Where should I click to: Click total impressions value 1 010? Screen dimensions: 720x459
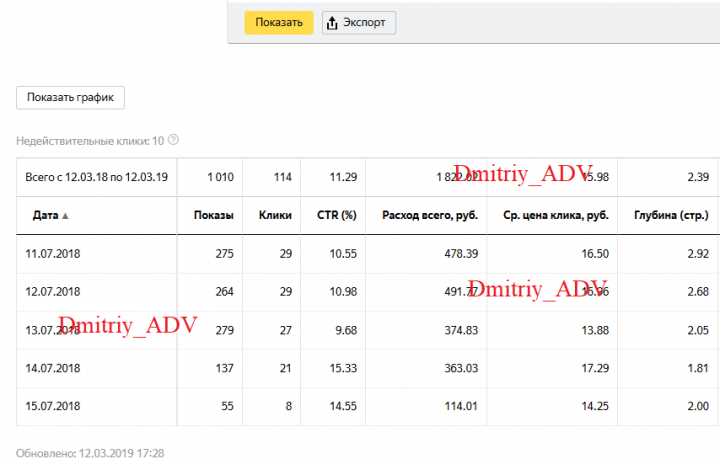220,177
